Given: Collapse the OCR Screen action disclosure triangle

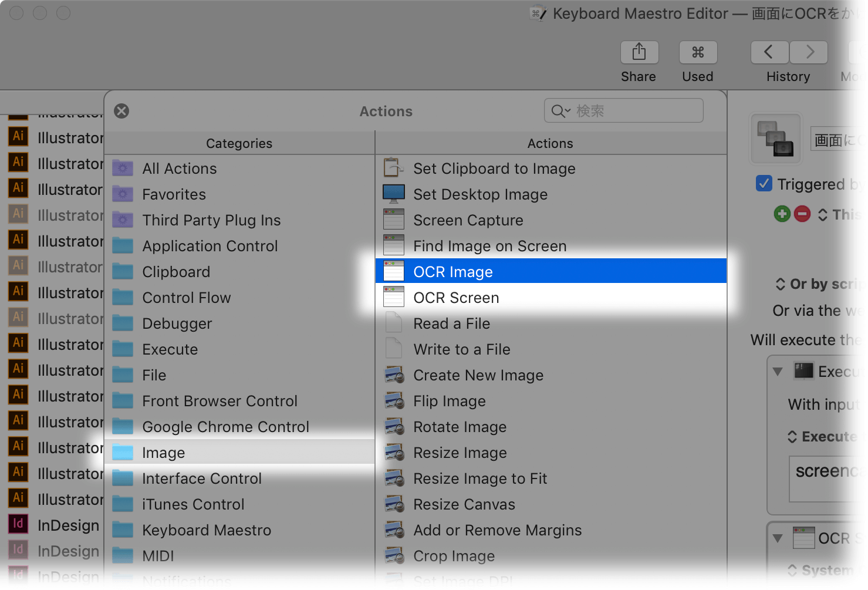Looking at the screenshot, I should tap(778, 538).
